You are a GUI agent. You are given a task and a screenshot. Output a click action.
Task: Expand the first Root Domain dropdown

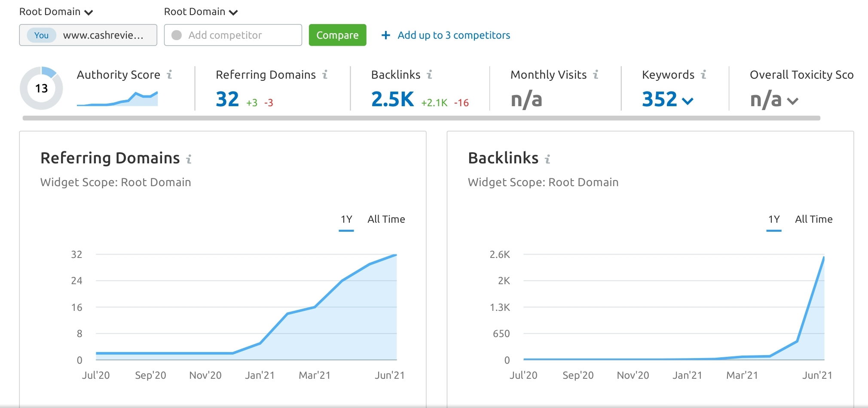tap(56, 12)
